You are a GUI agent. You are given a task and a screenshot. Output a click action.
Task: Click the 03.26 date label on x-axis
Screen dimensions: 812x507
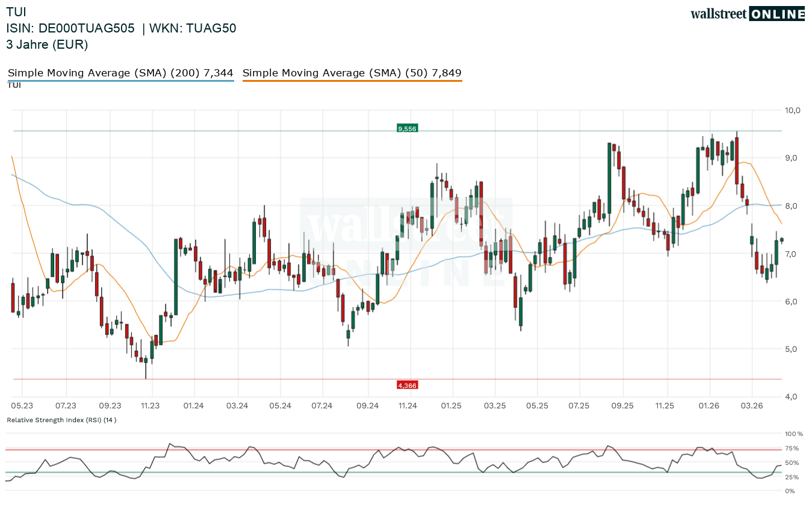click(x=751, y=406)
